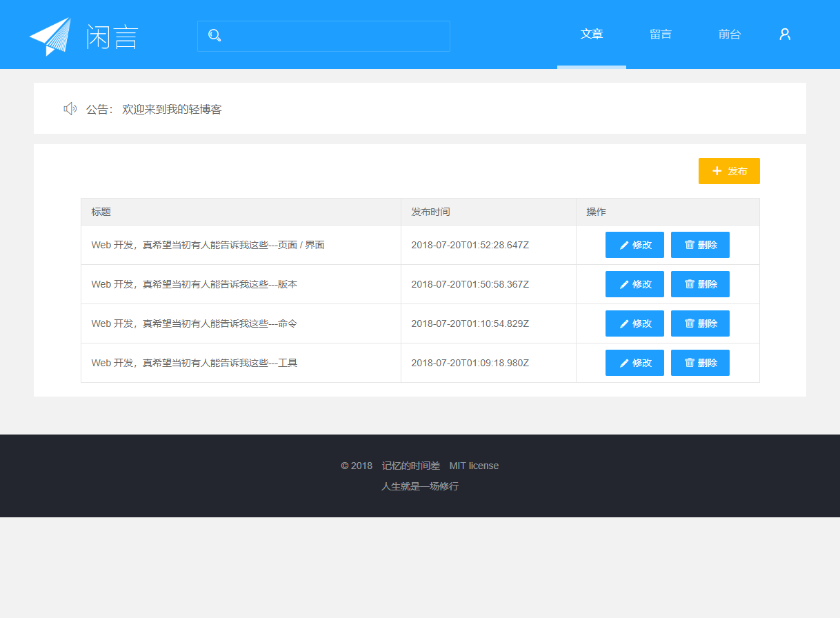Focus the header search input field

pos(323,36)
